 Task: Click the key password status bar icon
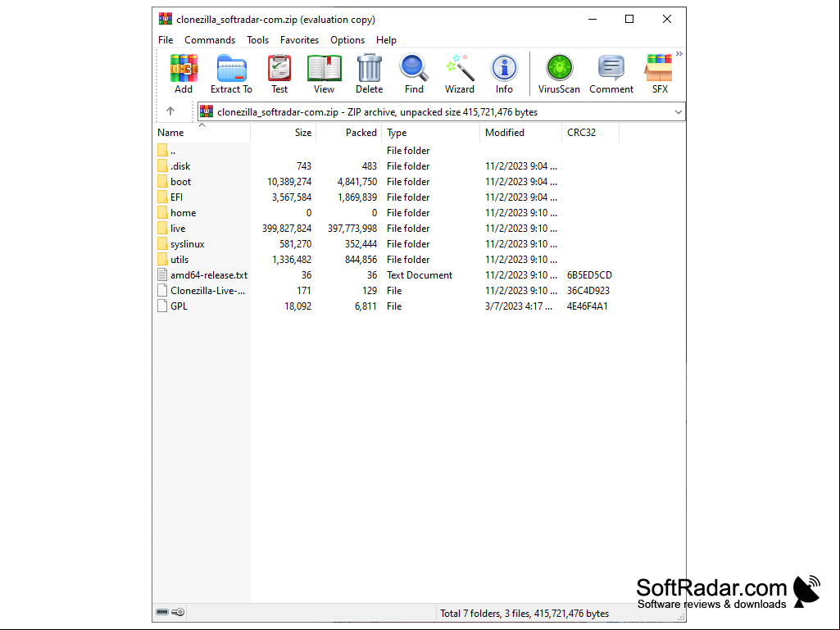click(178, 612)
